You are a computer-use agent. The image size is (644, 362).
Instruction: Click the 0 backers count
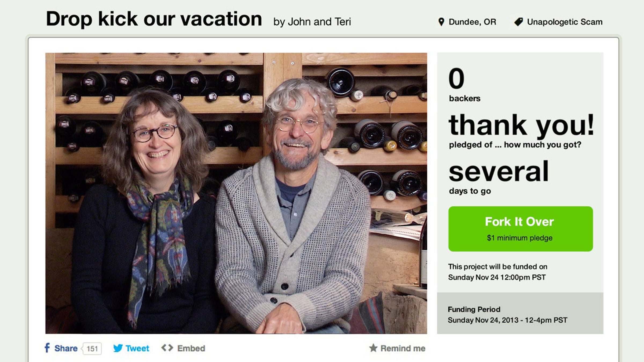[456, 78]
